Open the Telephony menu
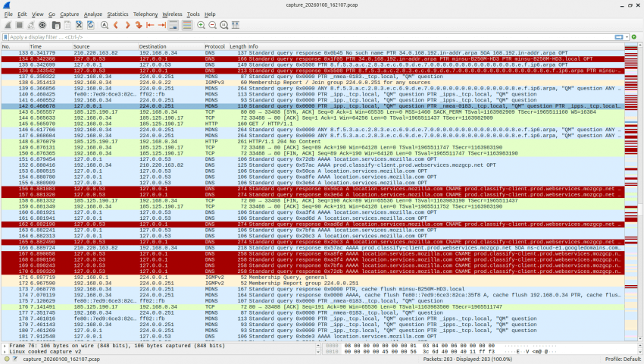Viewport: 644px width, 364px height. click(145, 14)
